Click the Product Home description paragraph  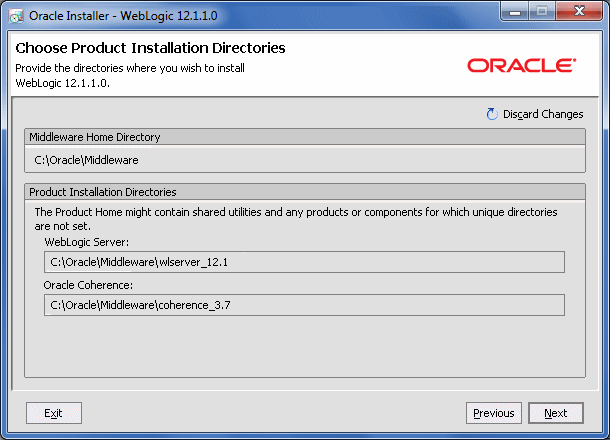pos(296,219)
